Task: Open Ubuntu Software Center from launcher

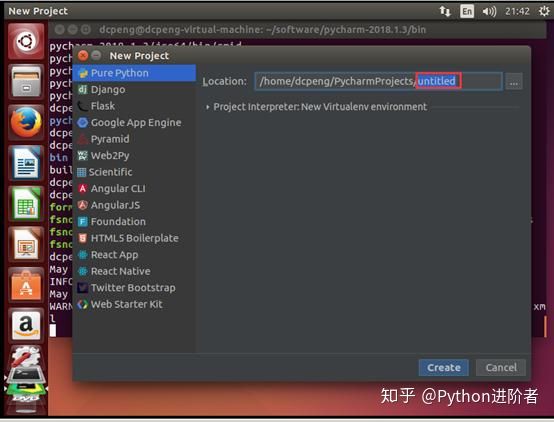Action: (26, 285)
